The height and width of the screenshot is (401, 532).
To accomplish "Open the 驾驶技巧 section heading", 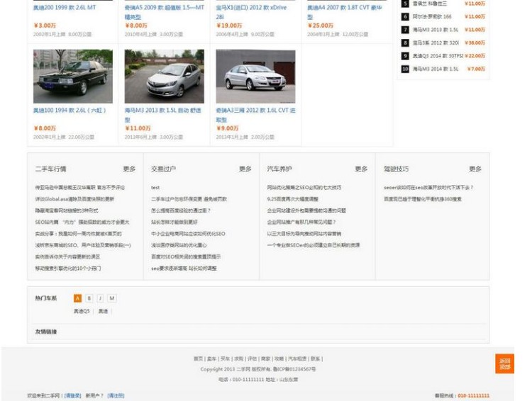I will coord(396,169).
